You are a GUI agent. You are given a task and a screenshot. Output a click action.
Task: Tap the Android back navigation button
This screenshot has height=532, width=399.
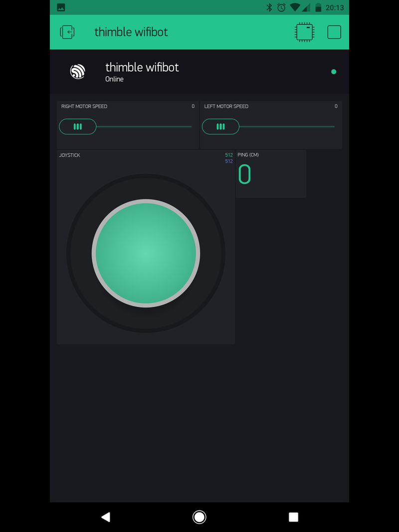point(106,517)
